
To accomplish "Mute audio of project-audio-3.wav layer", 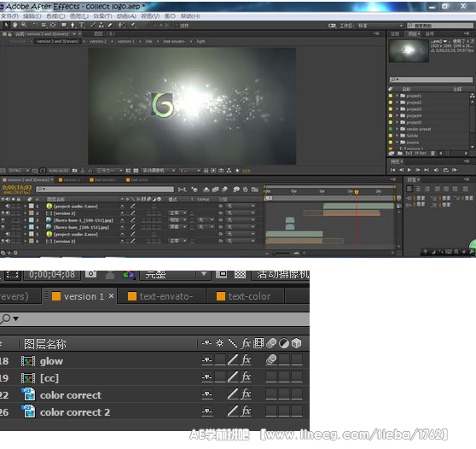I will click(x=8, y=206).
